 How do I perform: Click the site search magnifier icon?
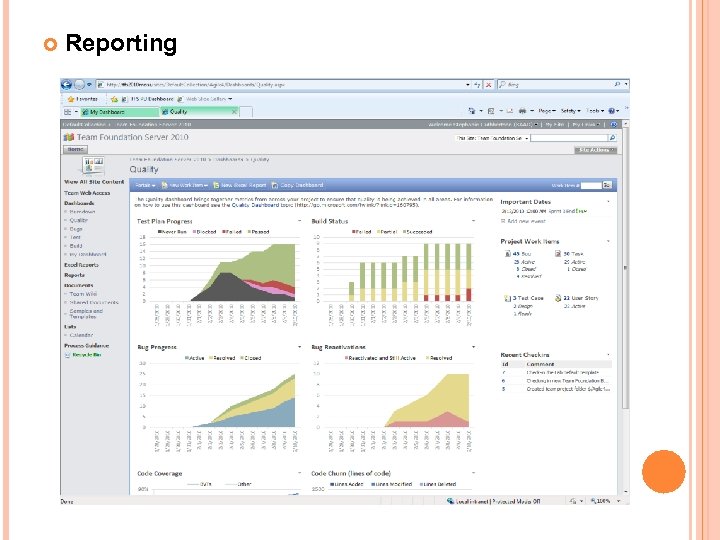(612, 138)
